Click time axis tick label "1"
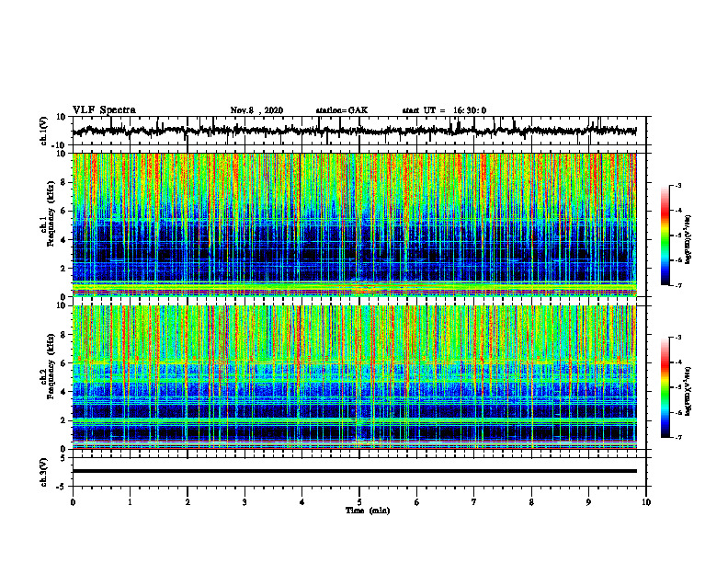 pyautogui.click(x=130, y=502)
